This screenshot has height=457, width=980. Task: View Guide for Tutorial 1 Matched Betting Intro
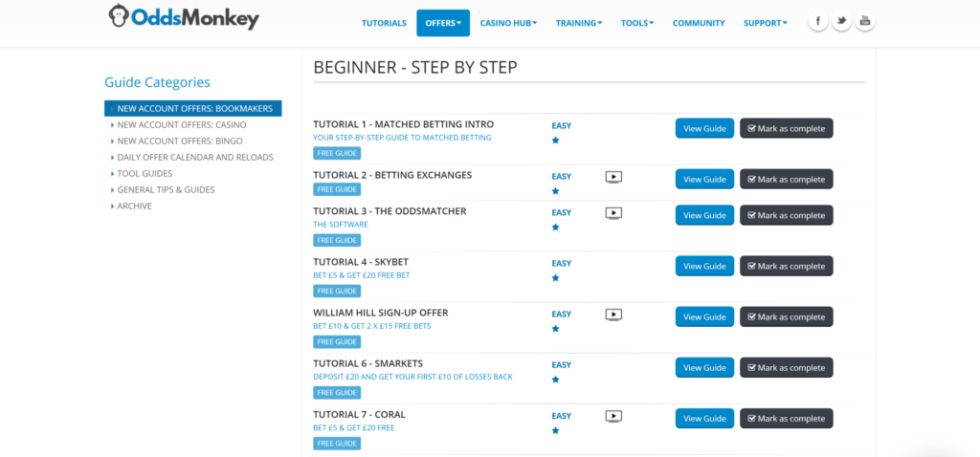[704, 129]
